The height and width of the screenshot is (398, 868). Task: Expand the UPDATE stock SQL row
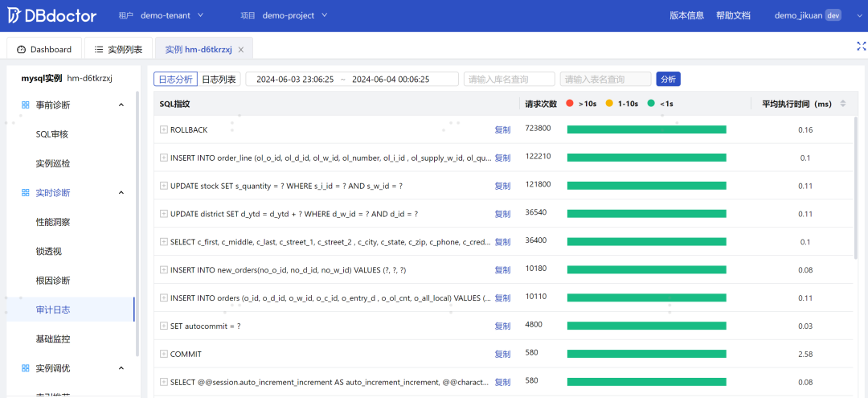pos(164,186)
